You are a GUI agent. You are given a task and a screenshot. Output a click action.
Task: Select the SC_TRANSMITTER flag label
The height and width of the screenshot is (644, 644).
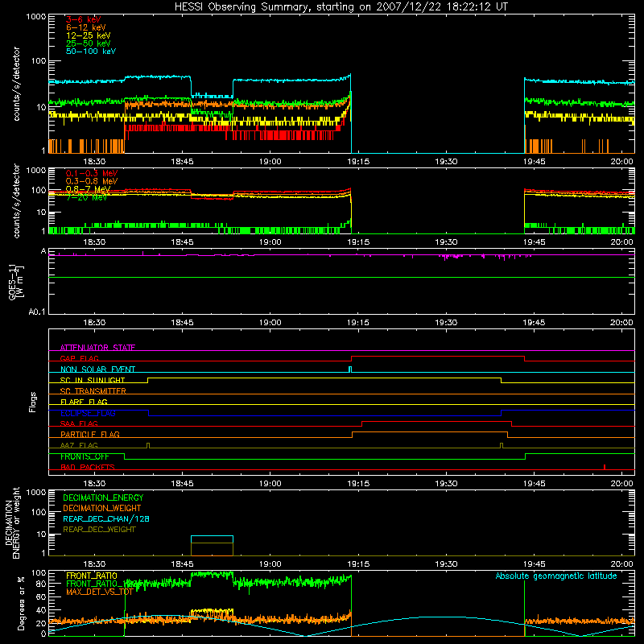(93, 390)
